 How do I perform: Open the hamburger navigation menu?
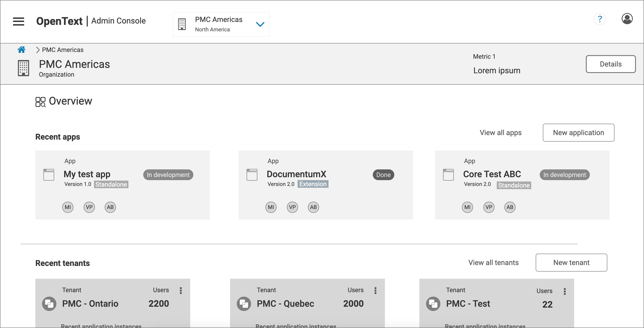point(19,22)
